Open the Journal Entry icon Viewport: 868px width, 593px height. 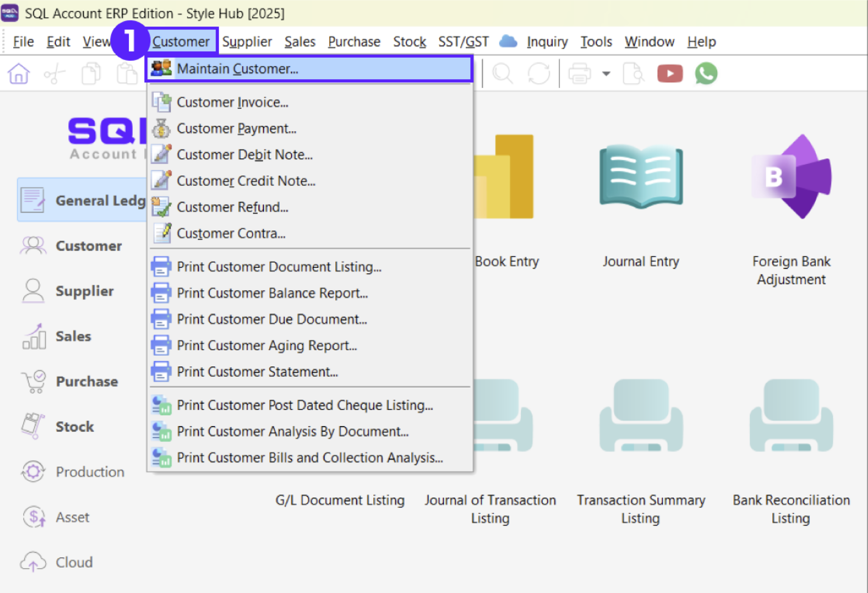point(640,178)
